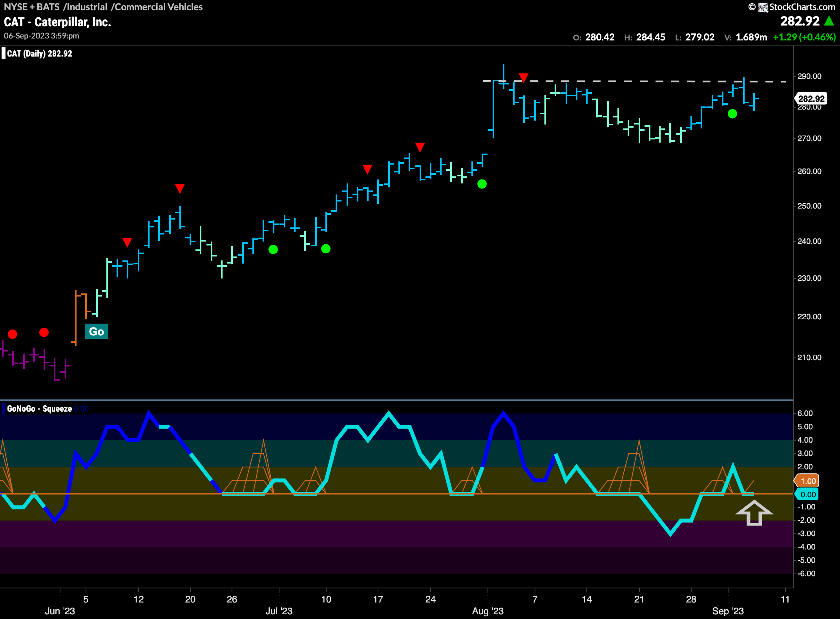Click the date axis label 11
840x619 pixels.
pyautogui.click(x=785, y=599)
